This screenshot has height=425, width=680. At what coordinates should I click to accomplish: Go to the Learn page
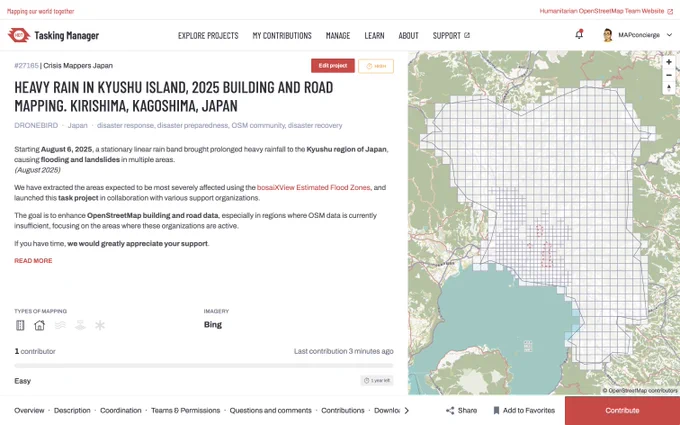[374, 36]
